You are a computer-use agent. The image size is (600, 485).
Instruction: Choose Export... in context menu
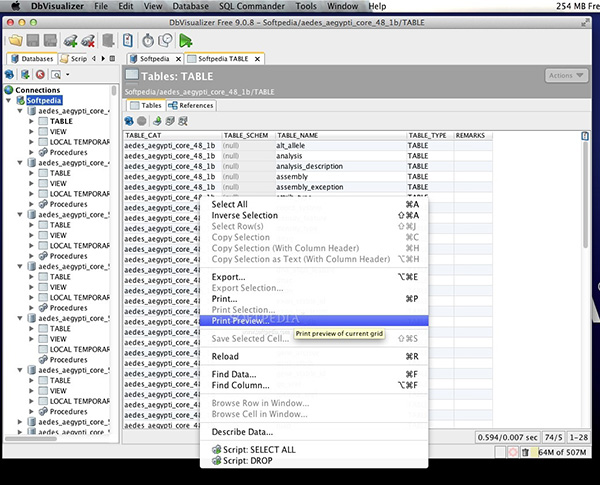click(x=314, y=277)
